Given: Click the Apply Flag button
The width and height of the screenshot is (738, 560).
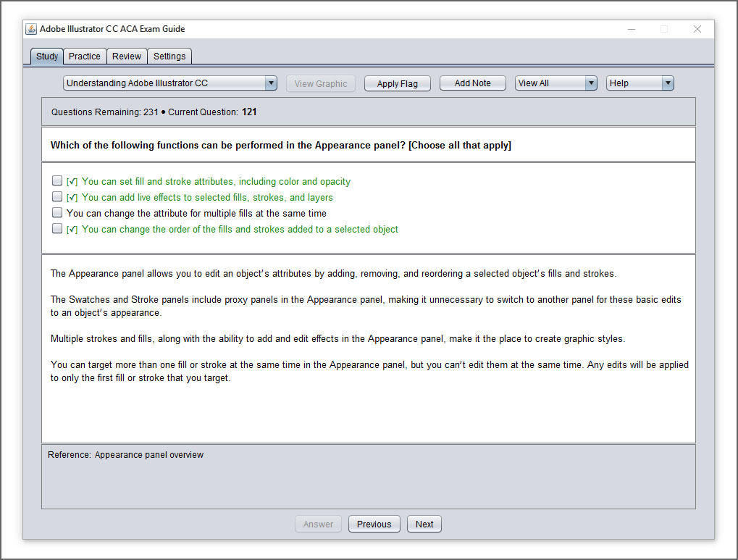Looking at the screenshot, I should [397, 83].
